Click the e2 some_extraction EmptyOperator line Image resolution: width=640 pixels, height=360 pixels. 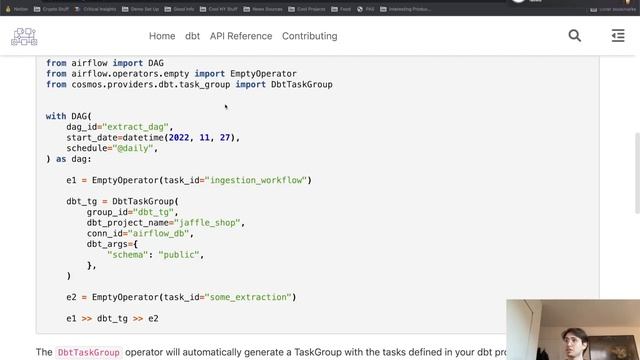point(181,297)
